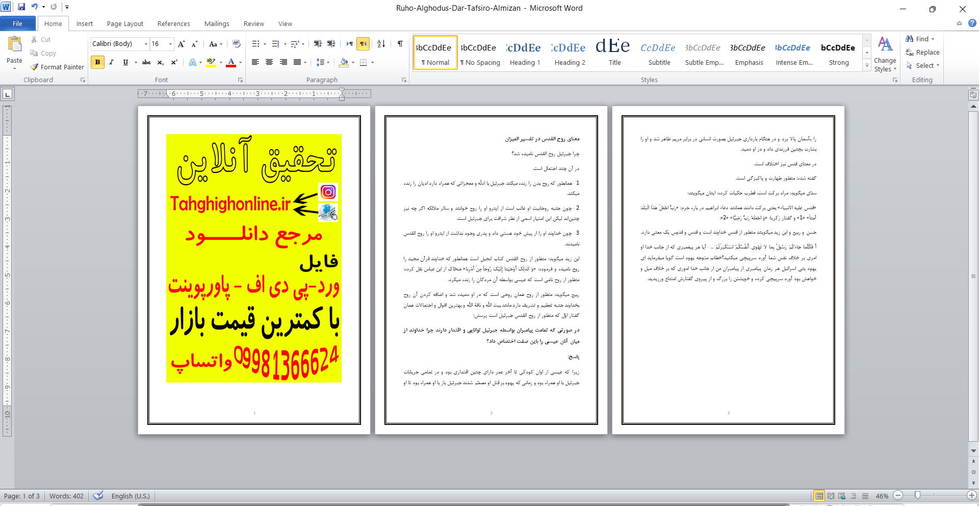Click the Grow Font icon
The image size is (980, 506).
coord(181,44)
